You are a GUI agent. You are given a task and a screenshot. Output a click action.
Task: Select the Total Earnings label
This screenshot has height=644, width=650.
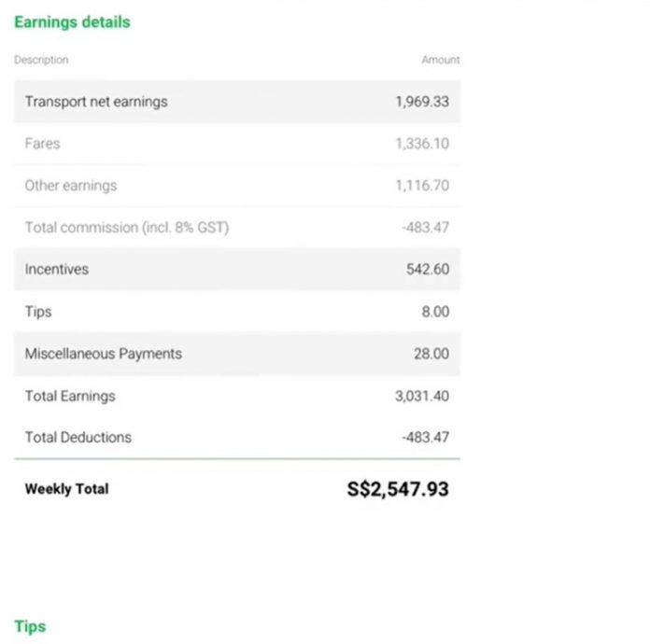click(x=70, y=396)
